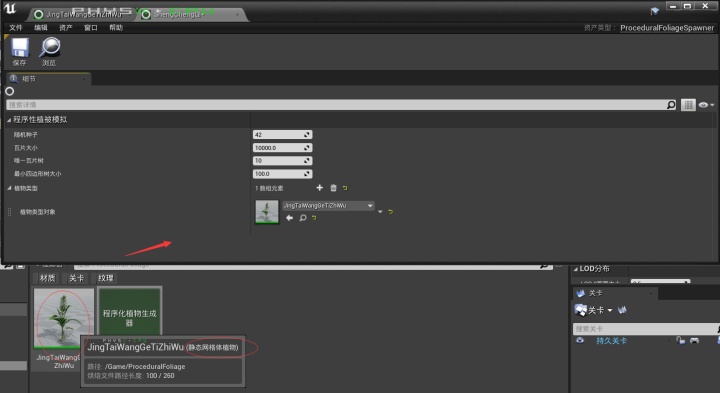This screenshot has width=720, height=393.
Task: Open the 资产 menu
Action: 66,28
